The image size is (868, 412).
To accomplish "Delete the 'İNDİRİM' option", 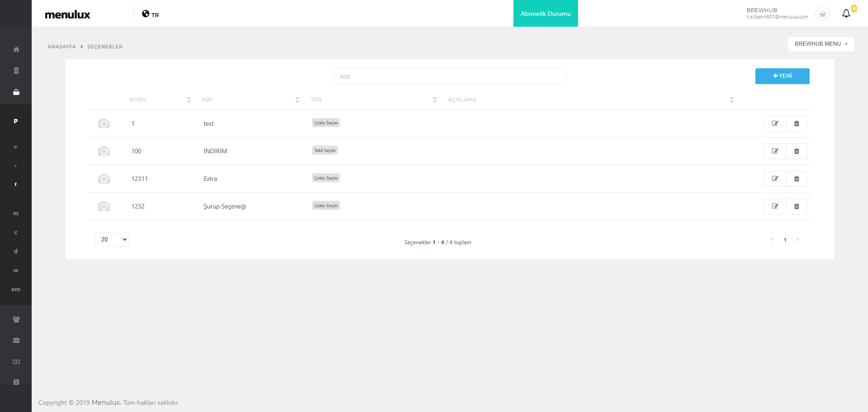I will (797, 151).
